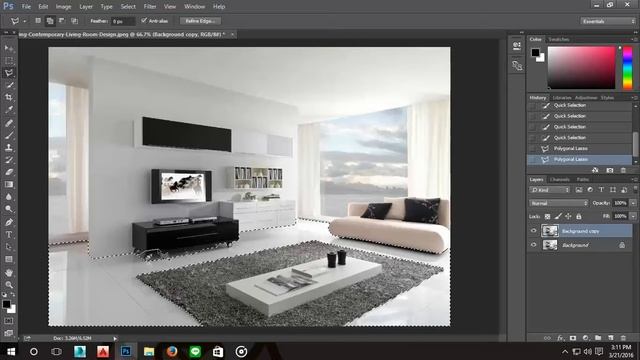Click the rainbow hue slider strip
The width and height of the screenshot is (640, 360).
tap(627, 67)
